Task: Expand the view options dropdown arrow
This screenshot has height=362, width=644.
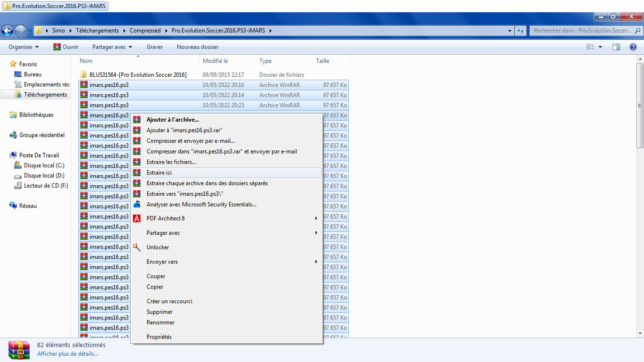Action: click(x=600, y=47)
